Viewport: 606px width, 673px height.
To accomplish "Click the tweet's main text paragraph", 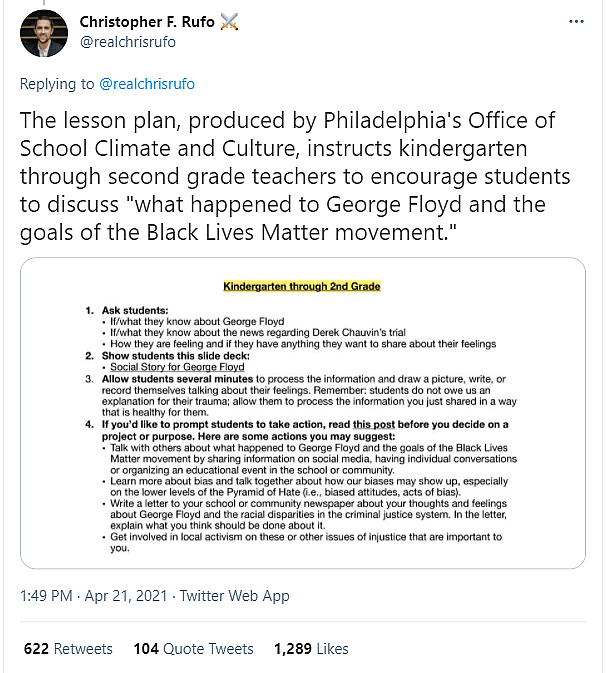I will tap(300, 177).
